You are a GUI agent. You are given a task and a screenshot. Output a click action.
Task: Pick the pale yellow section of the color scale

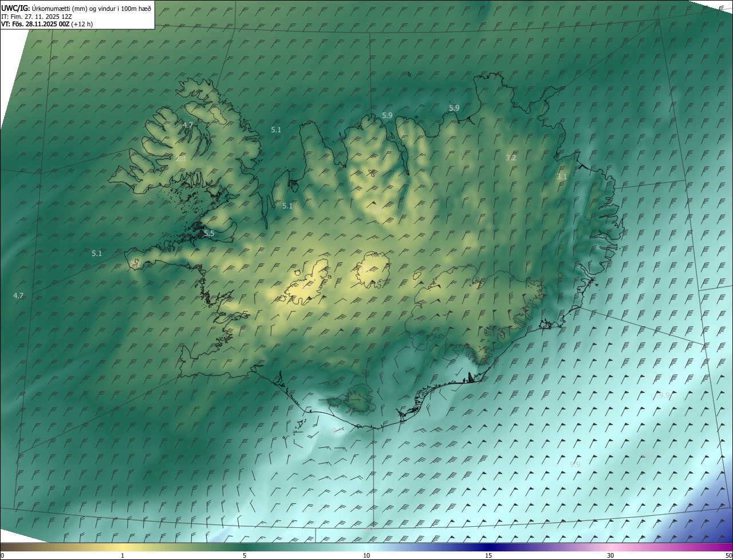123,547
